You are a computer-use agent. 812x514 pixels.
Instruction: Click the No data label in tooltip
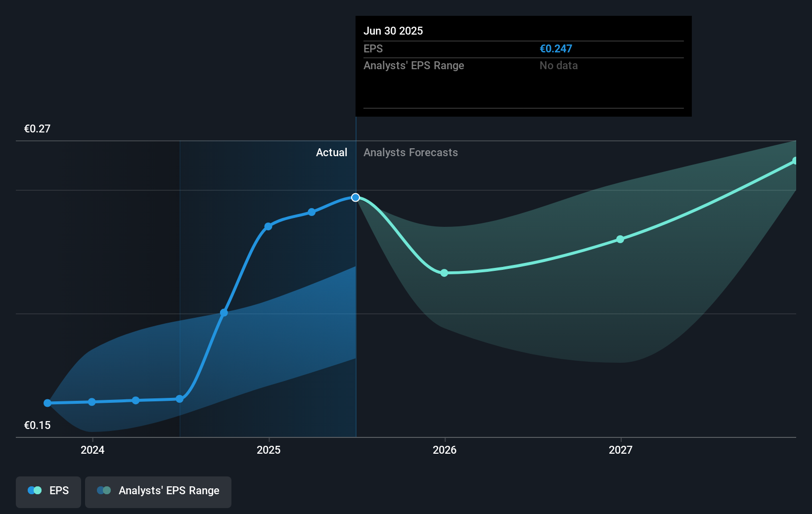[558, 65]
